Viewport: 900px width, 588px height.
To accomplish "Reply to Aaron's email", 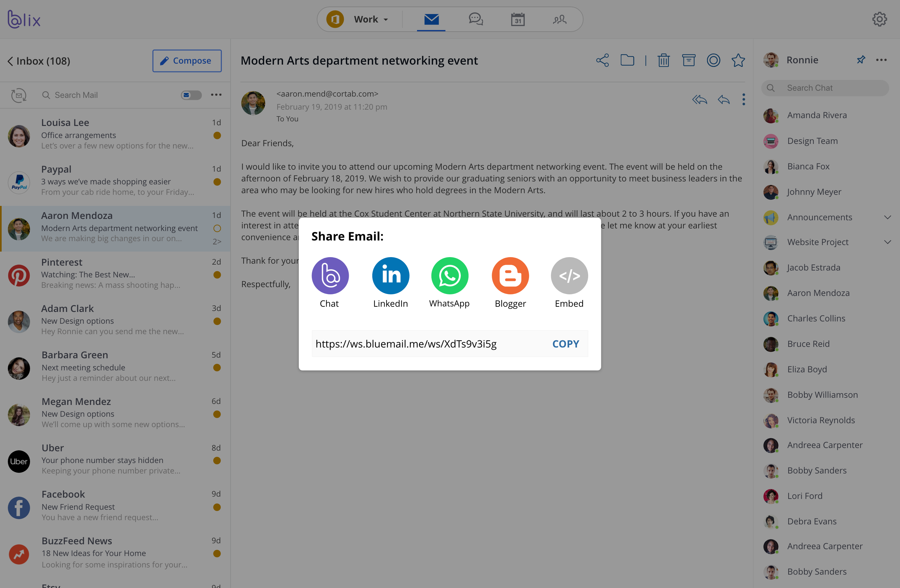I will click(x=724, y=100).
